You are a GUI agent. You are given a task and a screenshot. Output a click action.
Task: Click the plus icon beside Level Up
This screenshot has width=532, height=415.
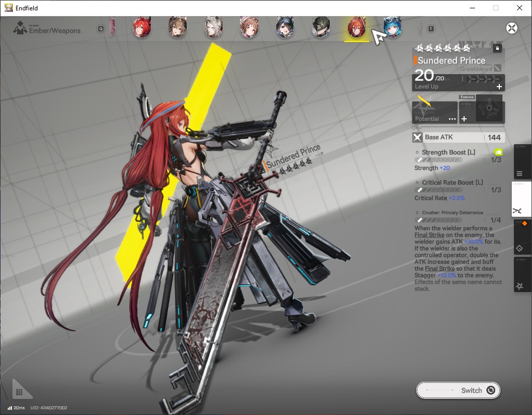(499, 87)
